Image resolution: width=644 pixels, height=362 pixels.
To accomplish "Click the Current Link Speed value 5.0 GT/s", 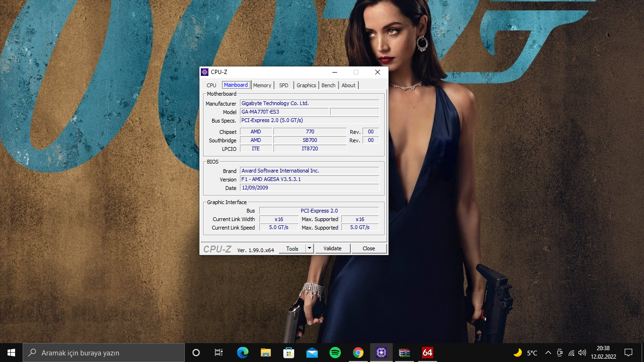I will [279, 228].
